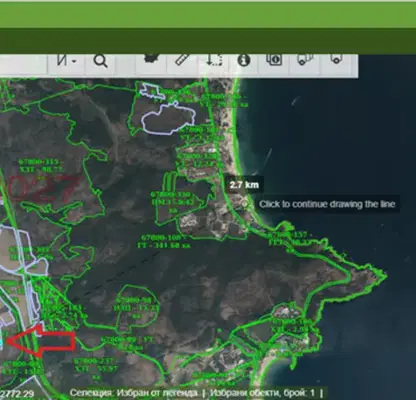
Task: Click parcel label 67800-315
Action: coord(39,162)
